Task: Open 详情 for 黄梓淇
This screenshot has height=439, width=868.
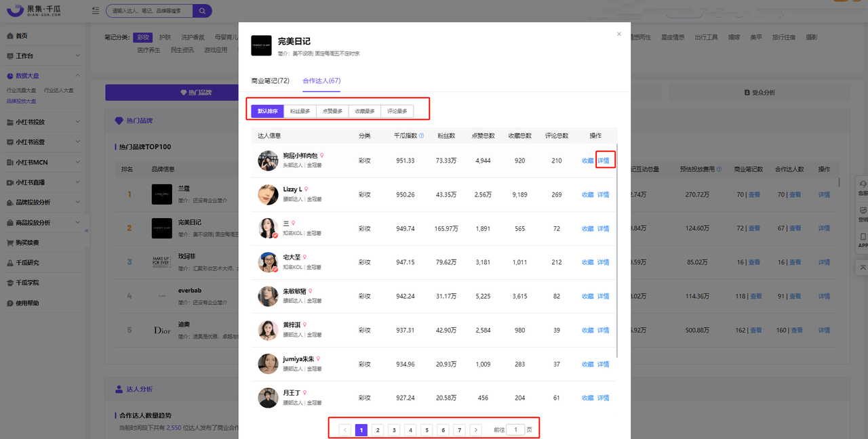Action: tap(603, 330)
